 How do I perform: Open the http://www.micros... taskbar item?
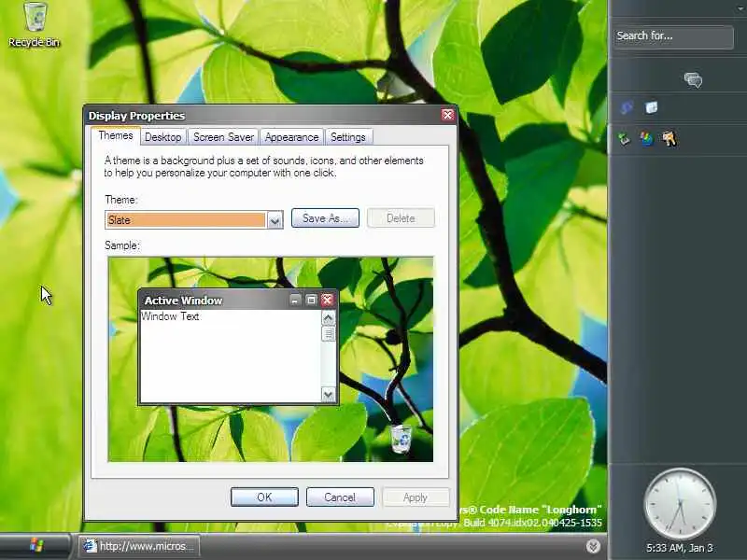pos(139,546)
